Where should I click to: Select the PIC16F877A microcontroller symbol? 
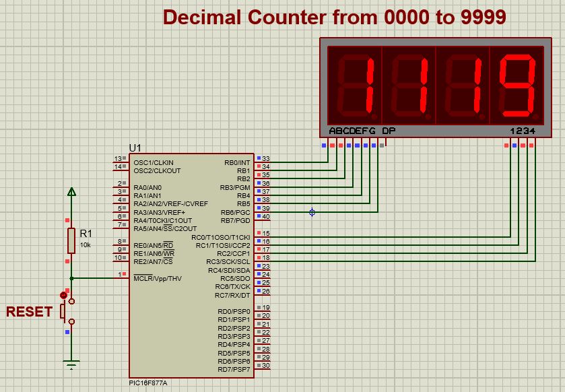(x=195, y=263)
